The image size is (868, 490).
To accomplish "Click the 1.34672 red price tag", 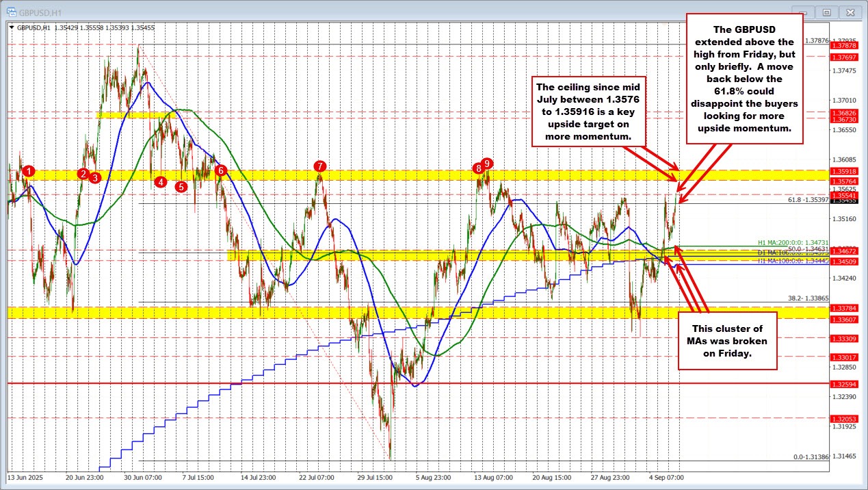I will [x=843, y=252].
